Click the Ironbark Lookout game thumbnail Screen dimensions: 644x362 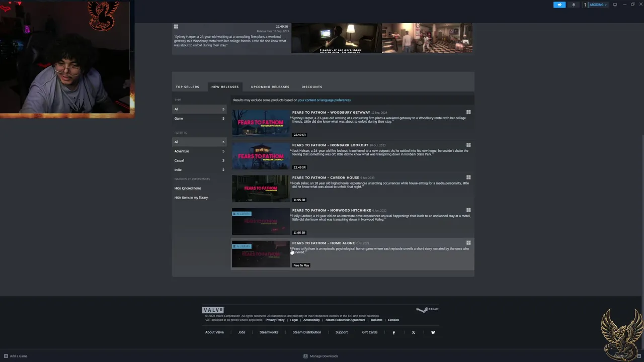(x=261, y=156)
